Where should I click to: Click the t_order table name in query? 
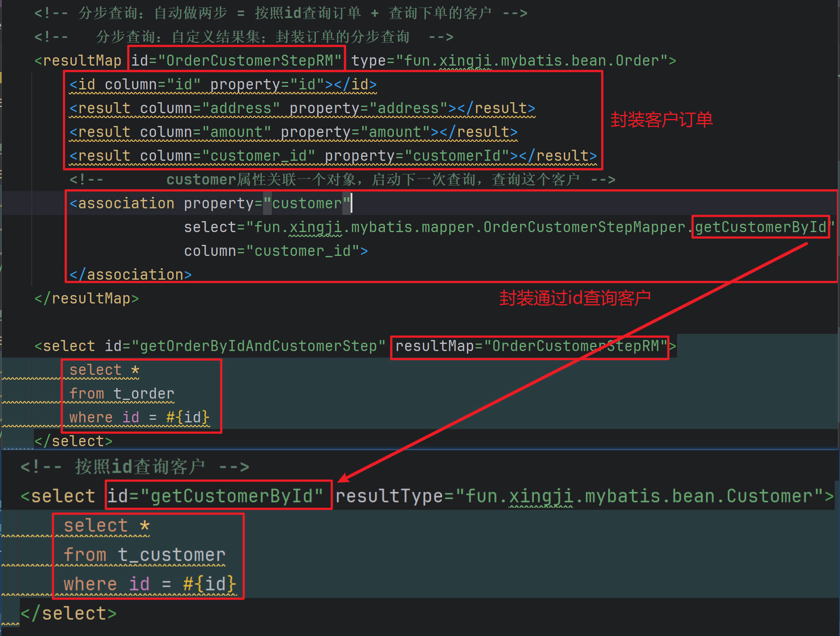click(x=144, y=393)
